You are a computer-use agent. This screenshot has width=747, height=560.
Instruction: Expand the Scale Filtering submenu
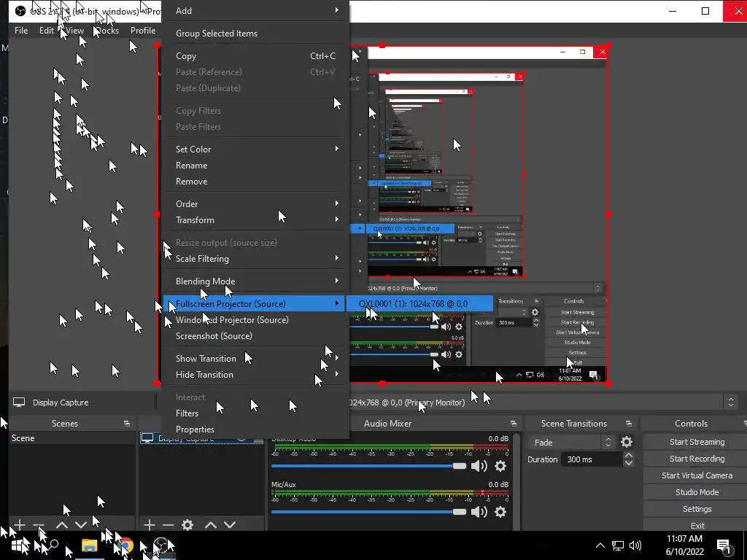(256, 259)
